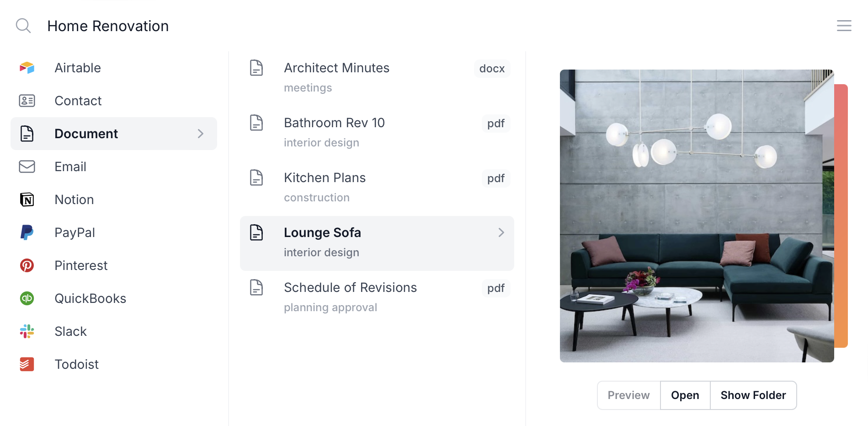Expand the Lounge Sofa result chevron
Image resolution: width=868 pixels, height=426 pixels.
pos(501,232)
